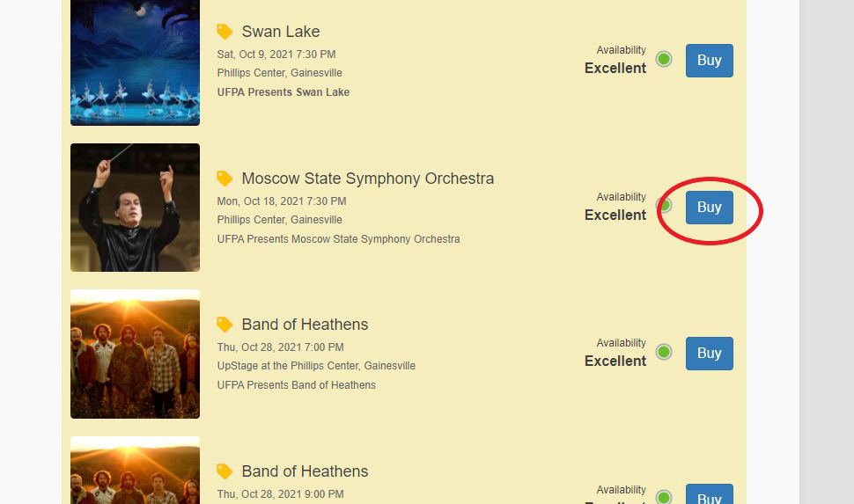Click the green availability dot for Moscow State Symphony
854x504 pixels.
tap(664, 206)
